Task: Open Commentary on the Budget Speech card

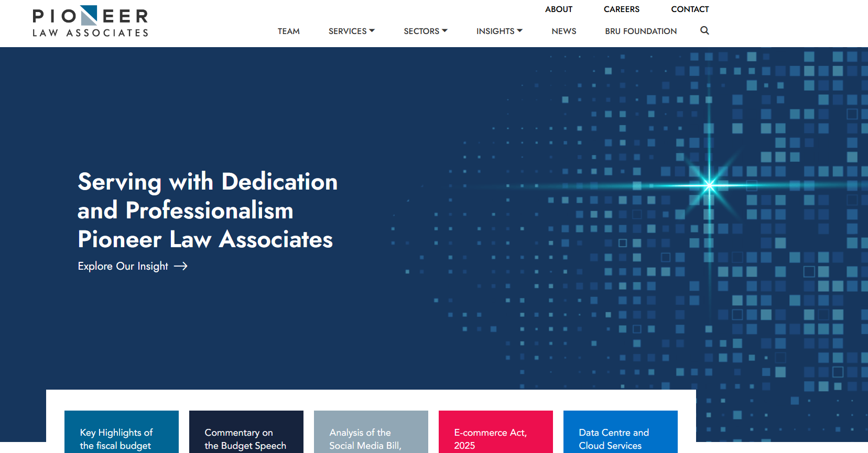Action: click(x=246, y=432)
